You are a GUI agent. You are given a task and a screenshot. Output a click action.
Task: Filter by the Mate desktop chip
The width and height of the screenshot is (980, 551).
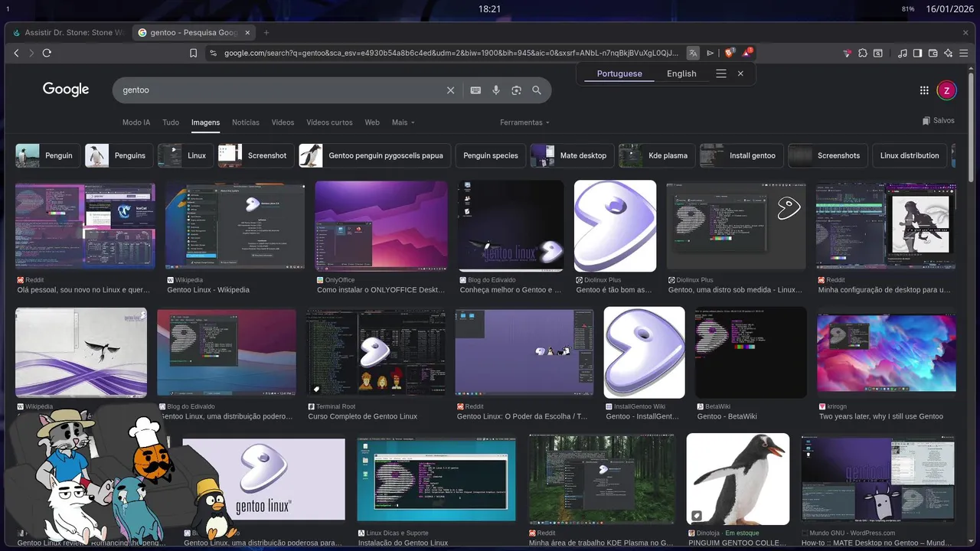coord(572,155)
